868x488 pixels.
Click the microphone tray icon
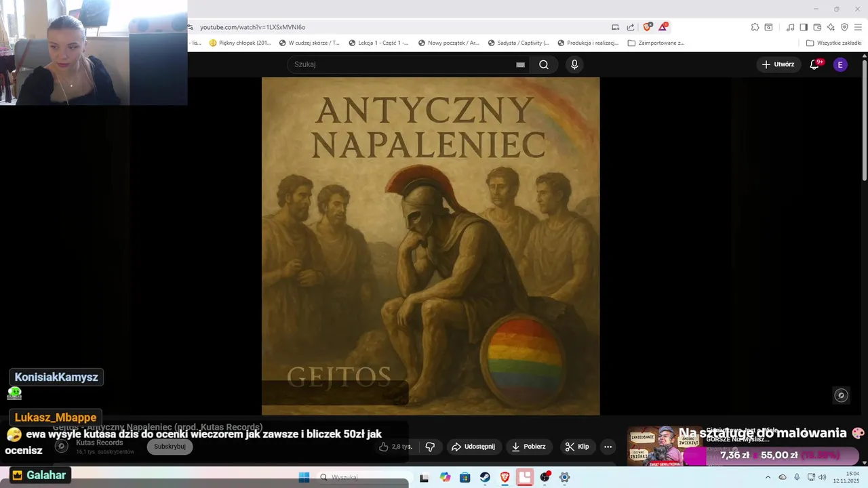(797, 477)
